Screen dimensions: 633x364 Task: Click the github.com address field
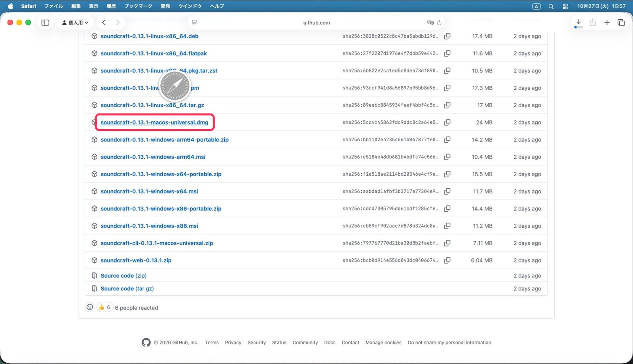coord(316,23)
